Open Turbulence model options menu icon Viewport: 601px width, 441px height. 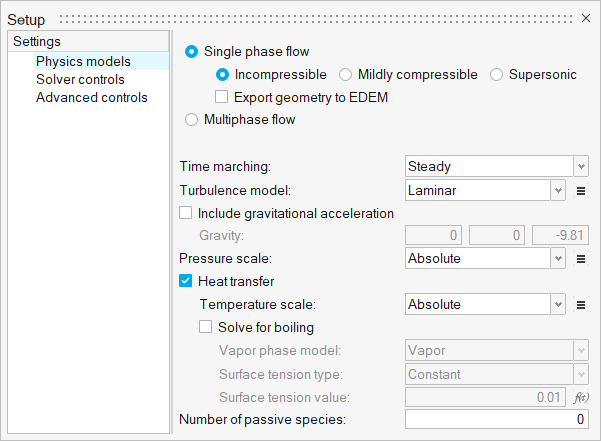click(x=581, y=190)
